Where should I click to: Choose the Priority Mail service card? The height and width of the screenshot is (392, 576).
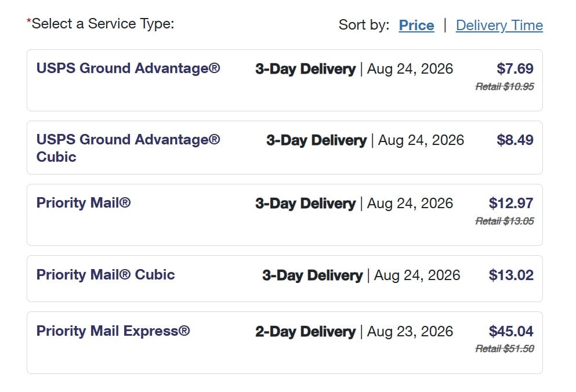coord(285,215)
